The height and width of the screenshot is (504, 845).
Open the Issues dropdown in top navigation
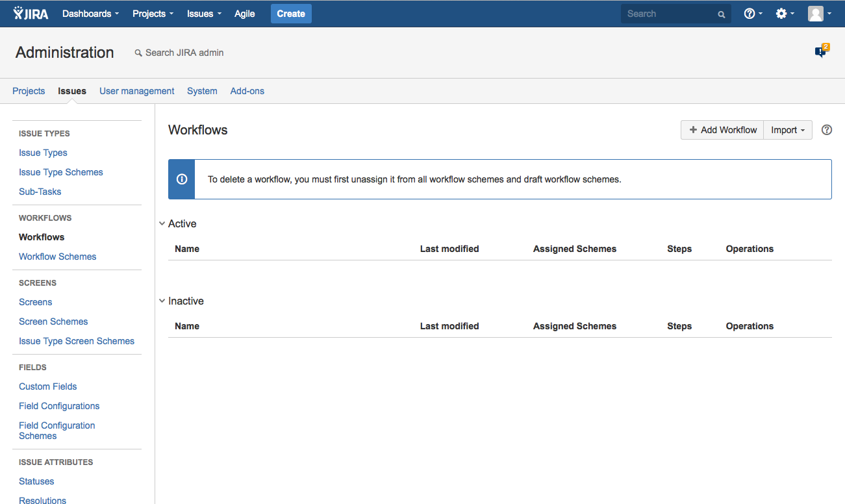coord(204,14)
